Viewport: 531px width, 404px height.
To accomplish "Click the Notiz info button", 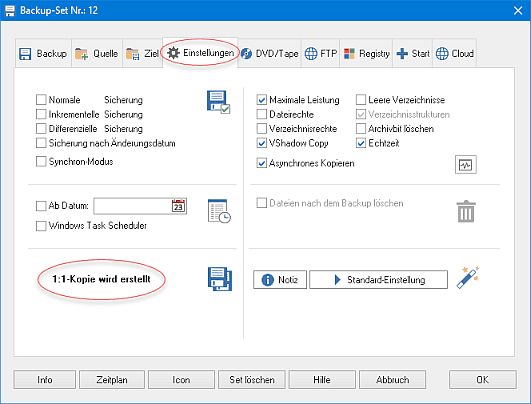I will coord(280,280).
